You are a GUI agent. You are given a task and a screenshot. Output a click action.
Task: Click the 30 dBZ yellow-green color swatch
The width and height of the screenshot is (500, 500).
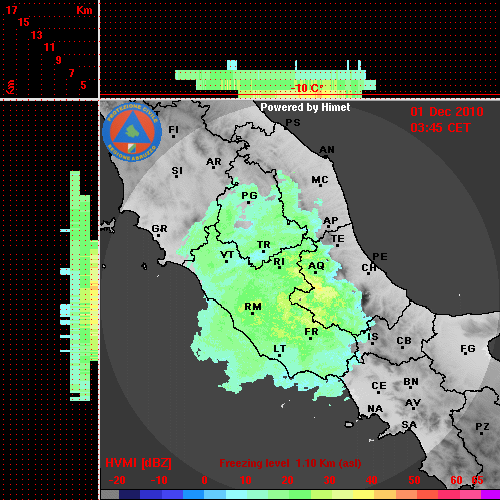pyautogui.click(x=329, y=494)
